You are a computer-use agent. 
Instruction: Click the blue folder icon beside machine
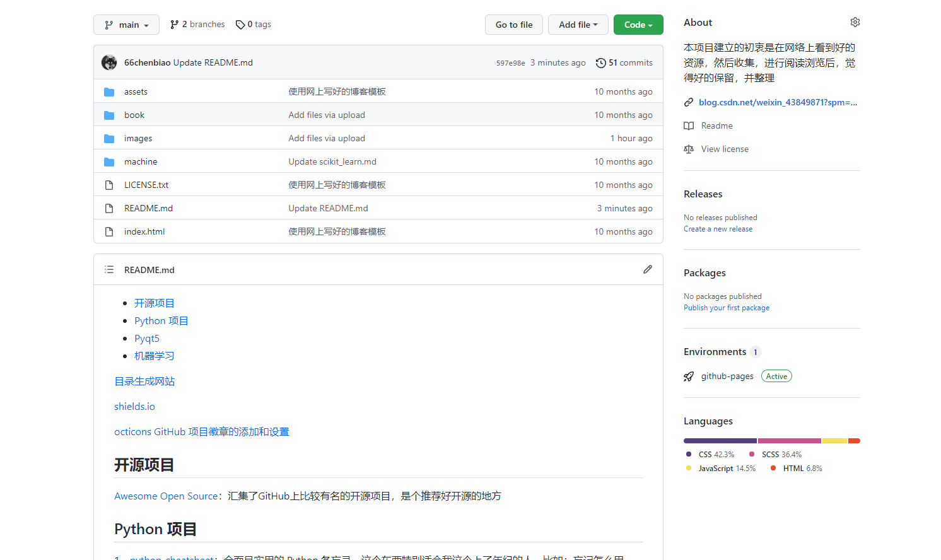click(x=108, y=161)
